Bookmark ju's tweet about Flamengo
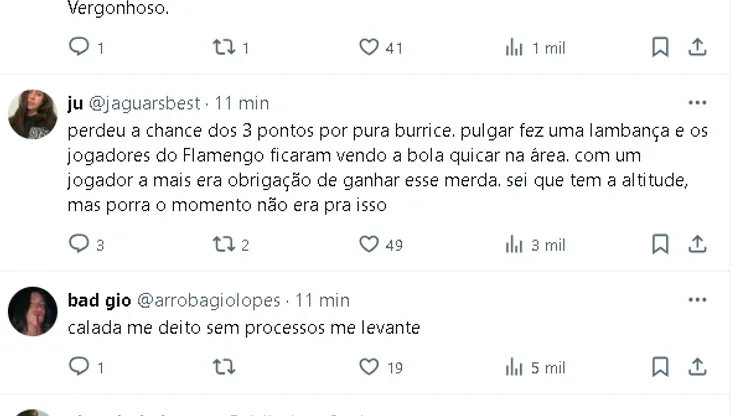The image size is (740, 416). coord(660,244)
